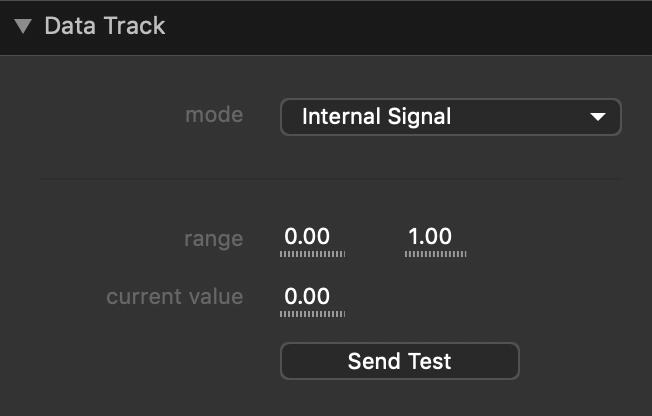Click the arrow on Internal Signal dropdown

598,116
